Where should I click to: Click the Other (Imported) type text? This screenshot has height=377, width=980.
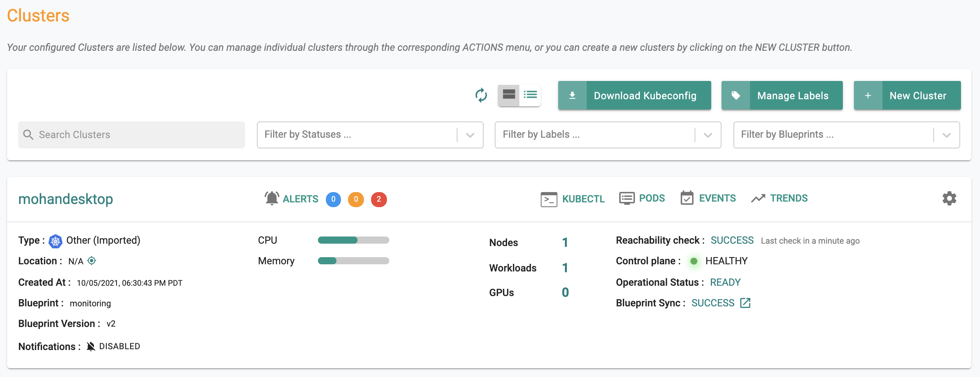tap(103, 240)
